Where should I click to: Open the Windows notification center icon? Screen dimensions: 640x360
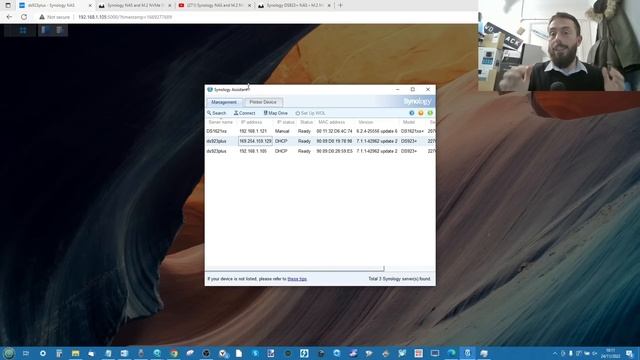[x=630, y=353]
